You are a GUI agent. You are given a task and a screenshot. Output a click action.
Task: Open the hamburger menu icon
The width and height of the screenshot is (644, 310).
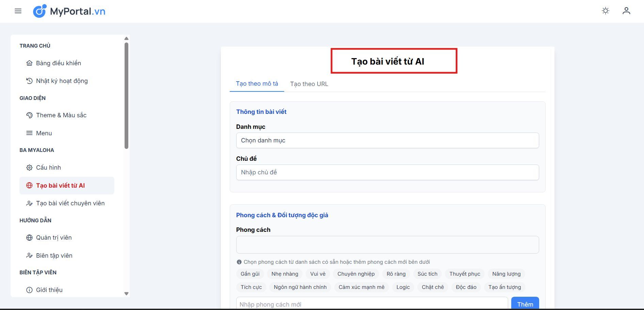click(x=18, y=11)
